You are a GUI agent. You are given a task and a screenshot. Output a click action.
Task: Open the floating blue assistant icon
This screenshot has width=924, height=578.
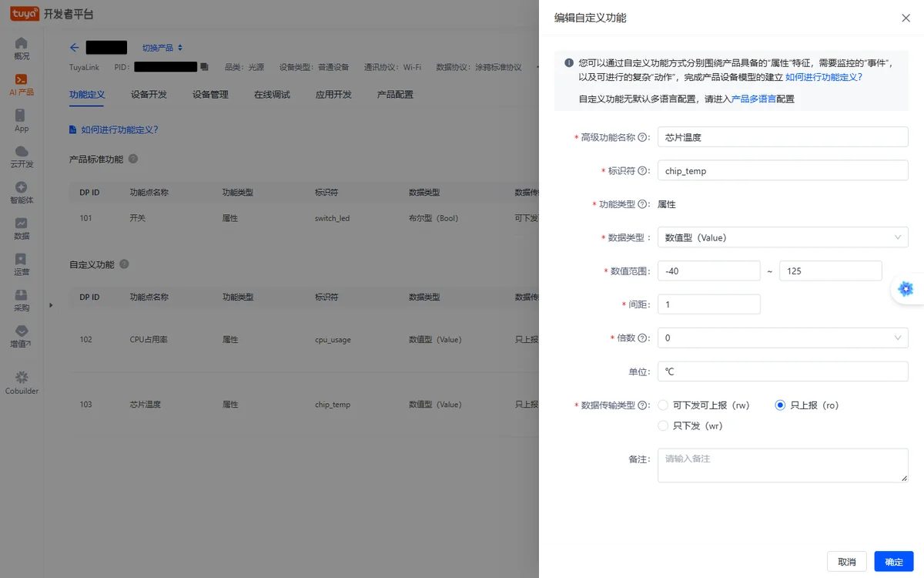pos(906,289)
